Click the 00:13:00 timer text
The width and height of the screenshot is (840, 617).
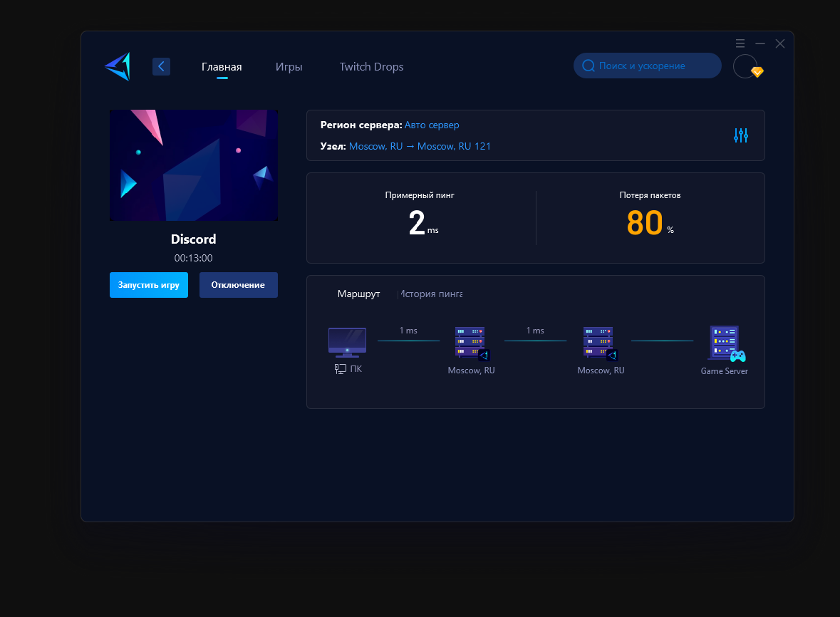click(193, 258)
